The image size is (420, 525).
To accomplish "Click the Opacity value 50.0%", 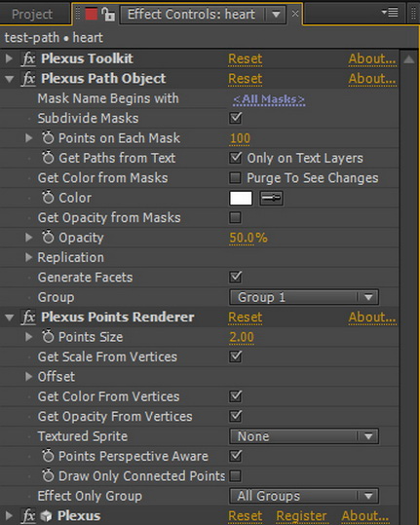I will (x=248, y=238).
